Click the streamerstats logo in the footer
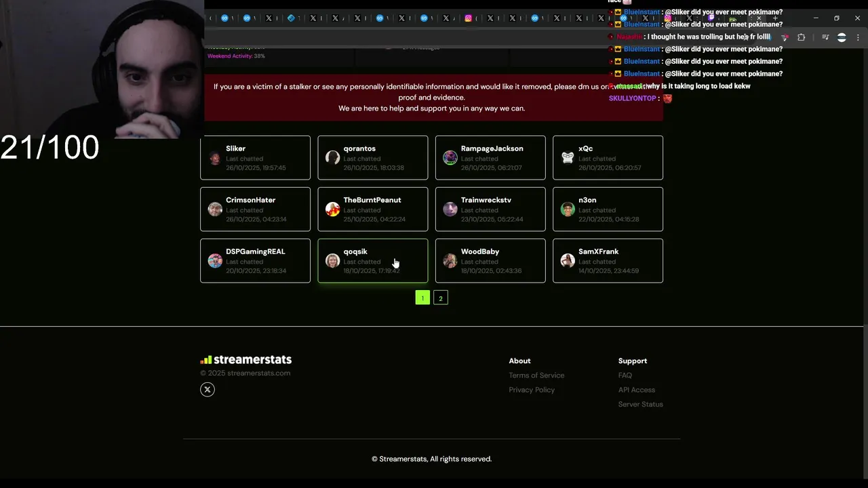 pyautogui.click(x=245, y=360)
